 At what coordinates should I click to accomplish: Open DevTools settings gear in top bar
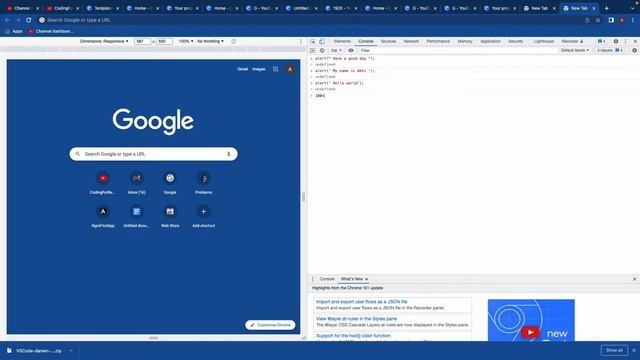click(616, 41)
